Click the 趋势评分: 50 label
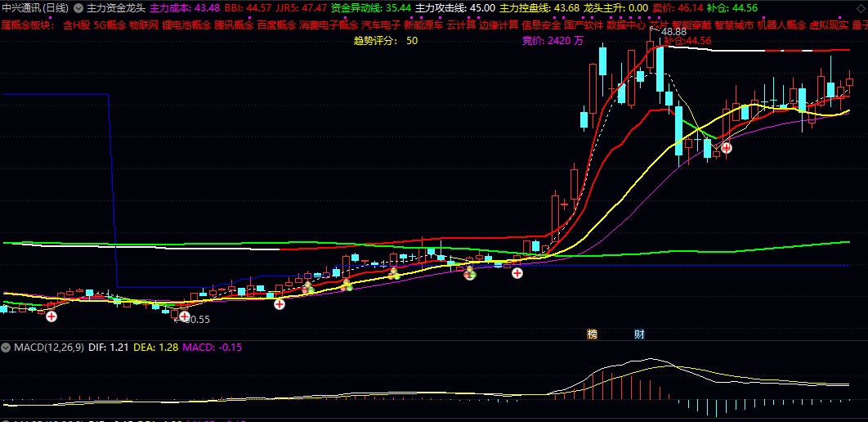 click(x=386, y=40)
